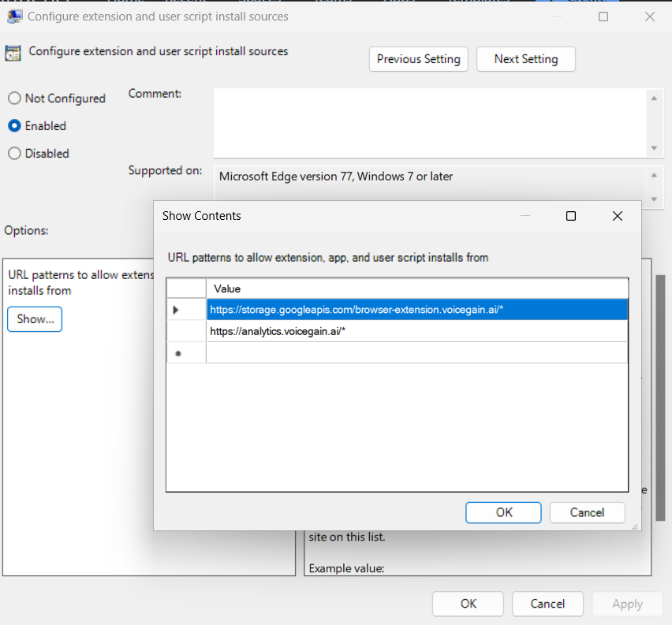Click the Comment box scrollbar up arrow
The width and height of the screenshot is (672, 625).
[655, 97]
